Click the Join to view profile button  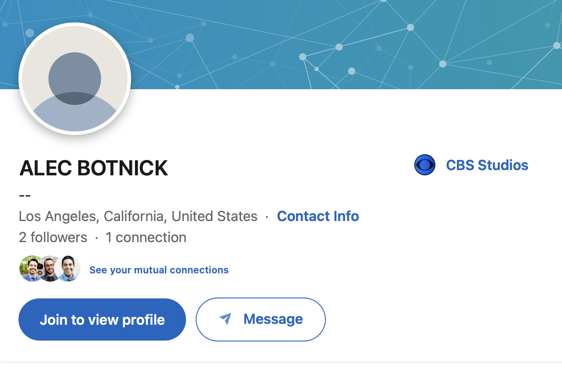[x=102, y=319]
